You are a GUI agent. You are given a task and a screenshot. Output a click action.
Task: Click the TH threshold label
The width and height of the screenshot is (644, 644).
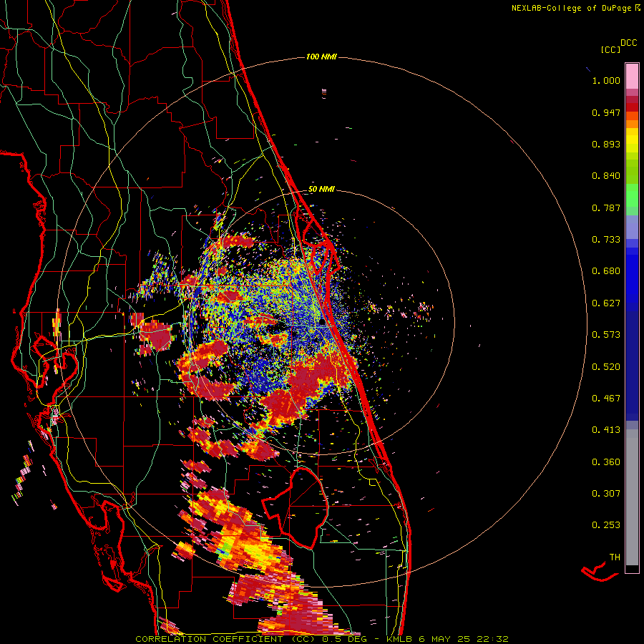[x=615, y=557]
